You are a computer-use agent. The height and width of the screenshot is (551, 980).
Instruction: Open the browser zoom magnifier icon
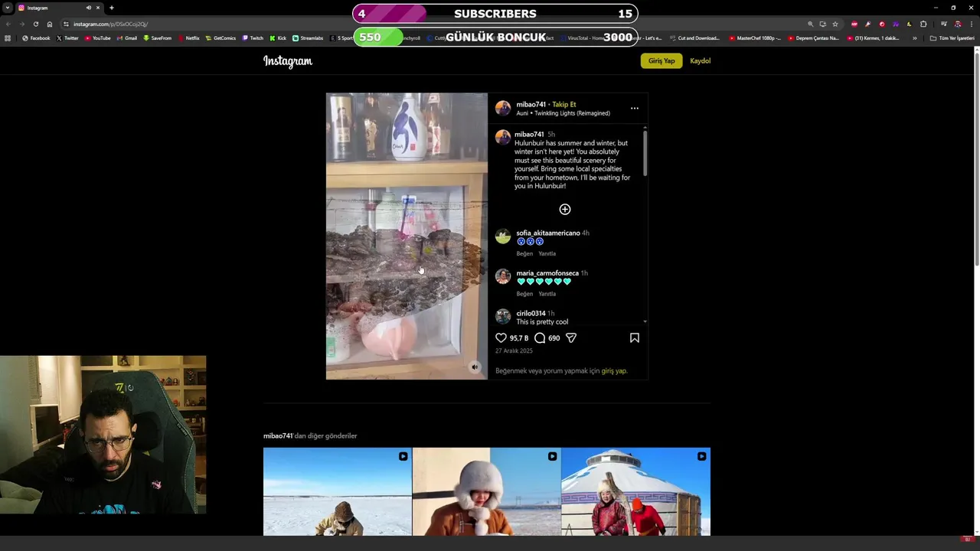[810, 24]
